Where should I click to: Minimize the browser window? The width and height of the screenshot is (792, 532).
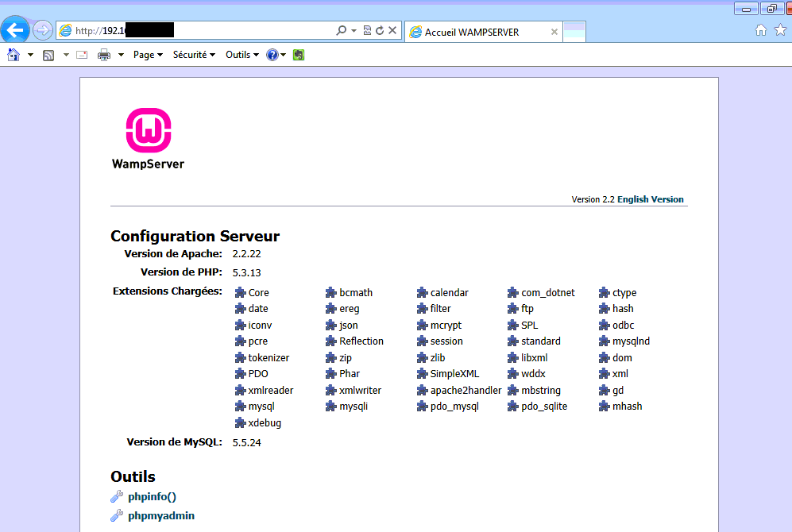click(746, 9)
